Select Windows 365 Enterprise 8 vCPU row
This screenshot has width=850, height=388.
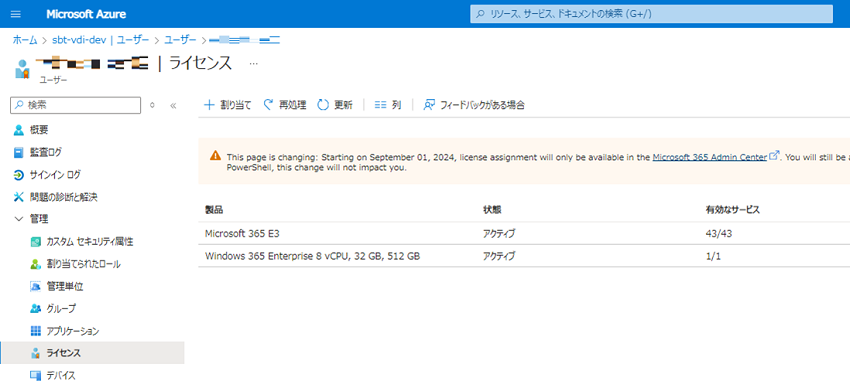click(x=524, y=256)
